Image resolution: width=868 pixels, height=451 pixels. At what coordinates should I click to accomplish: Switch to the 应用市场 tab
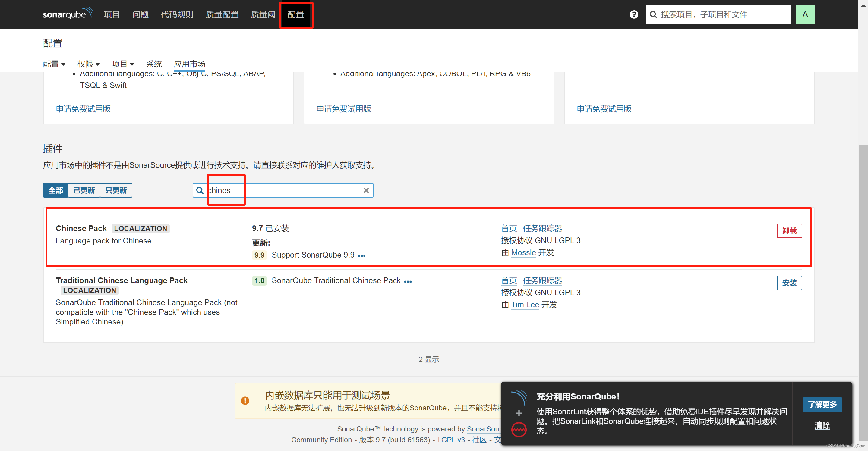(x=189, y=64)
